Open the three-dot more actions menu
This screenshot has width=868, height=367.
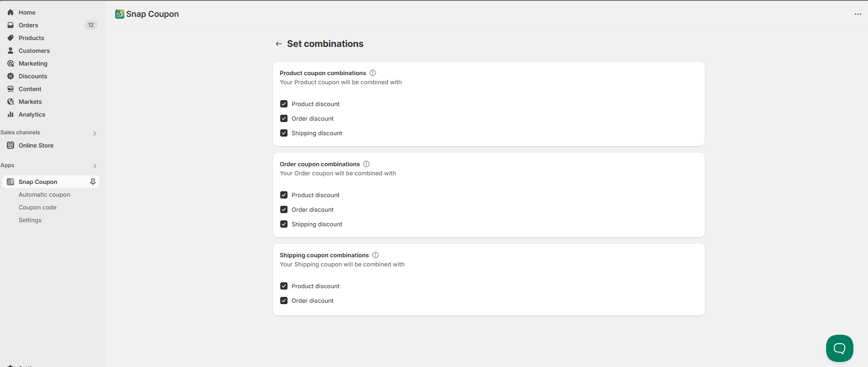pos(858,14)
